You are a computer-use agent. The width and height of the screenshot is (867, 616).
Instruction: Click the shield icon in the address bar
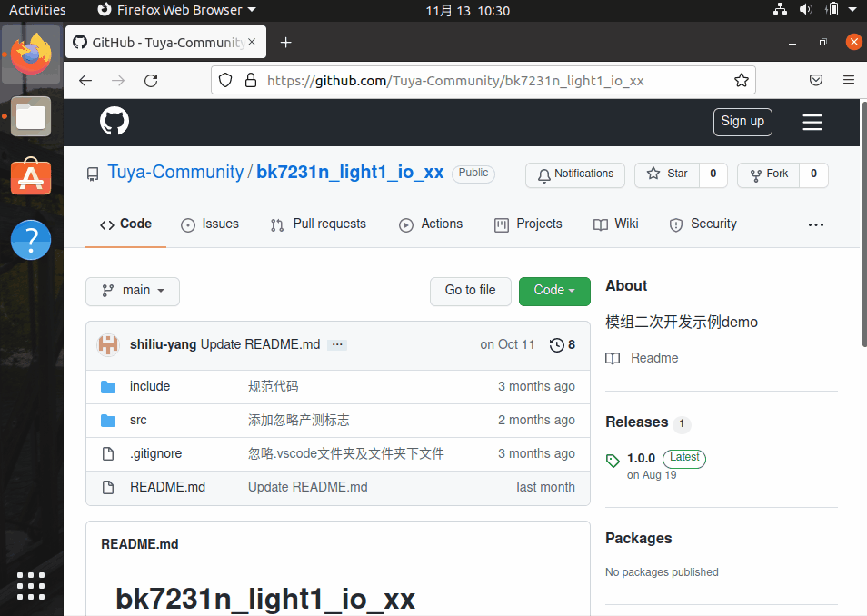pyautogui.click(x=224, y=80)
